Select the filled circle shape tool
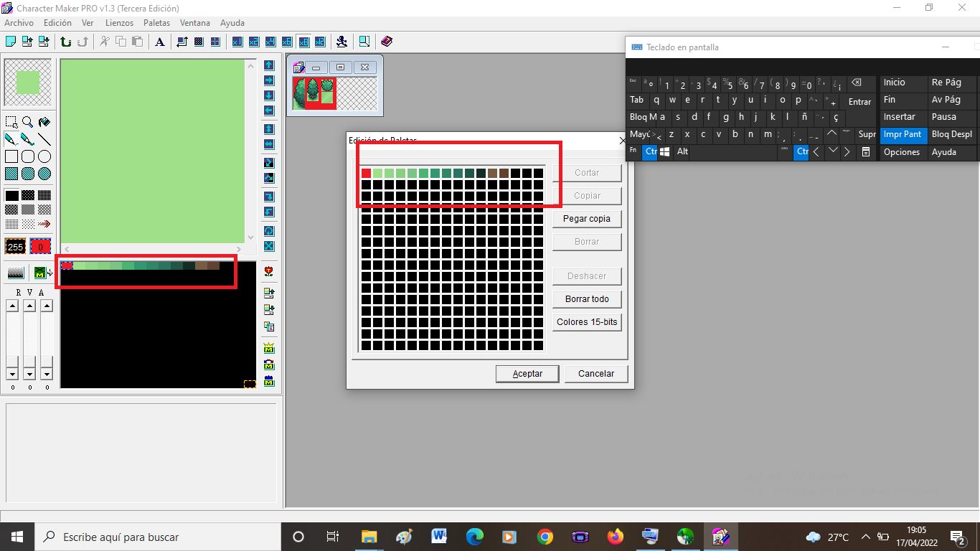 click(44, 174)
